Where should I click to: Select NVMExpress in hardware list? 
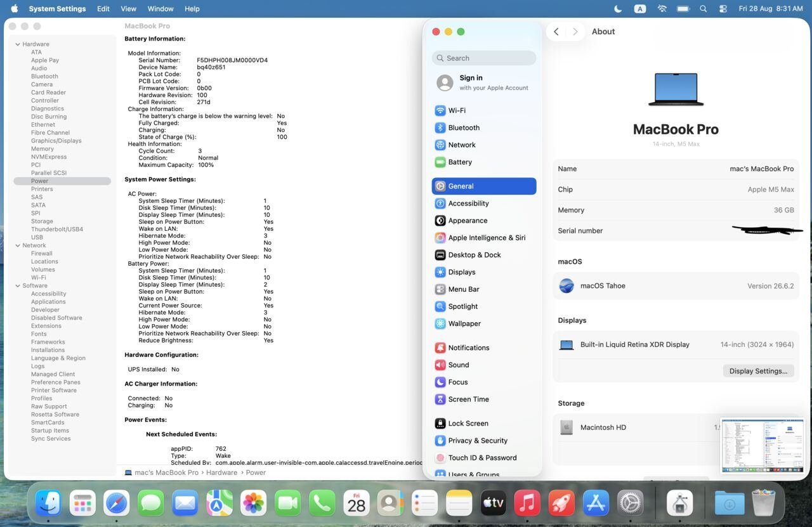tap(49, 157)
